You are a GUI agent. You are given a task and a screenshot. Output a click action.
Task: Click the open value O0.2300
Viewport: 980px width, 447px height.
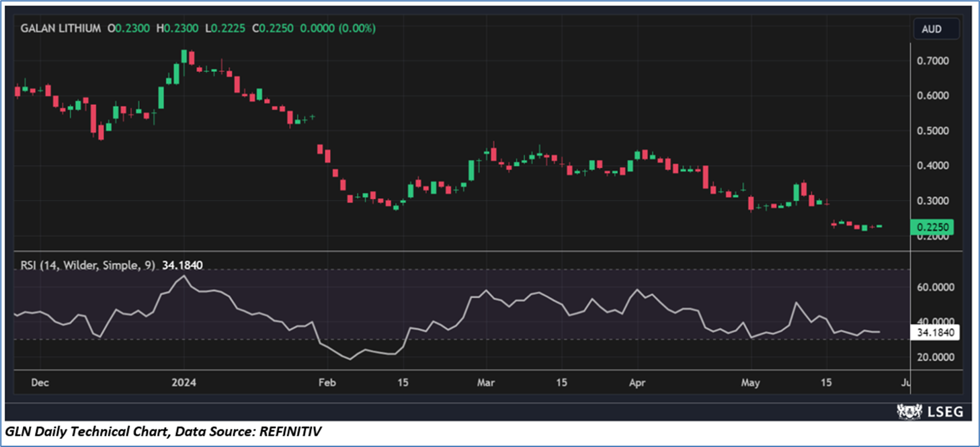[130, 28]
